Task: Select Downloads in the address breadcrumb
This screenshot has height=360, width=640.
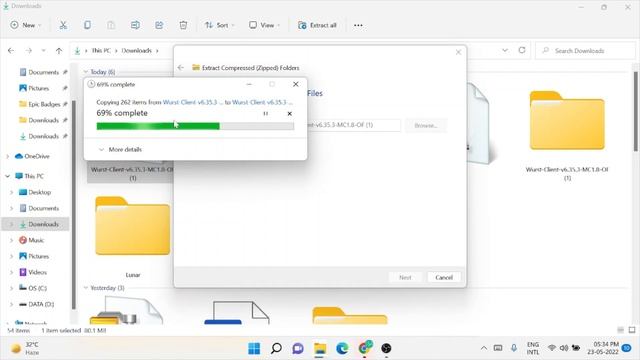Action: pos(137,51)
